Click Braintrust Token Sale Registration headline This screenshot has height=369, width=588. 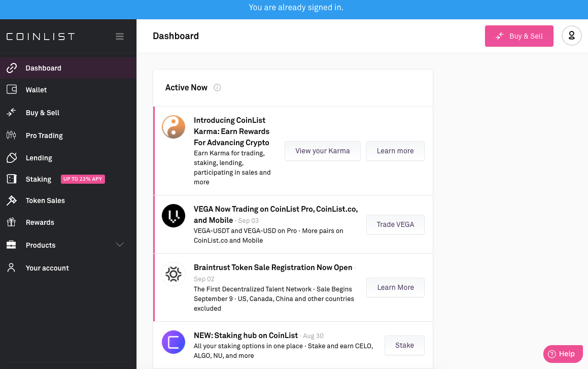(x=273, y=267)
